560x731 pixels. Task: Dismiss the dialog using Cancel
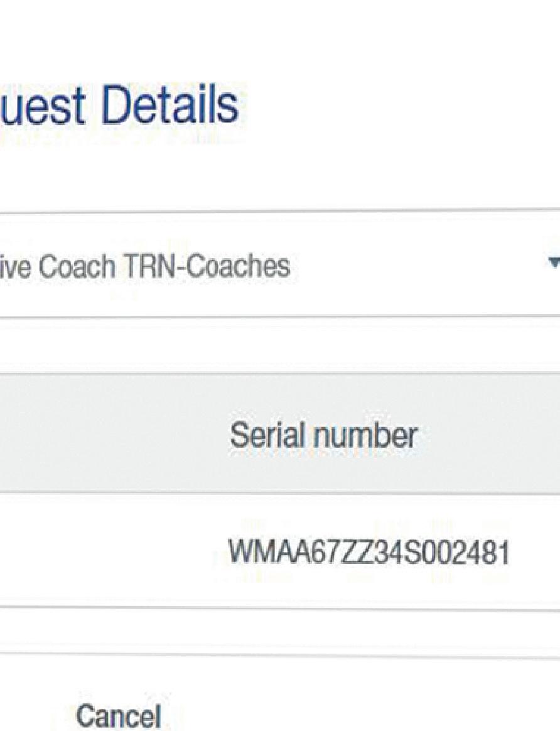click(x=118, y=715)
